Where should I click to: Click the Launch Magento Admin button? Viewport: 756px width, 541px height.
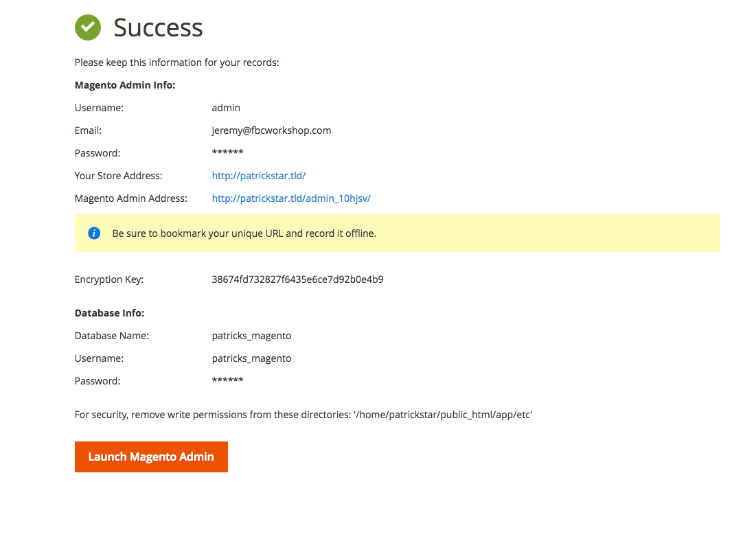click(151, 457)
